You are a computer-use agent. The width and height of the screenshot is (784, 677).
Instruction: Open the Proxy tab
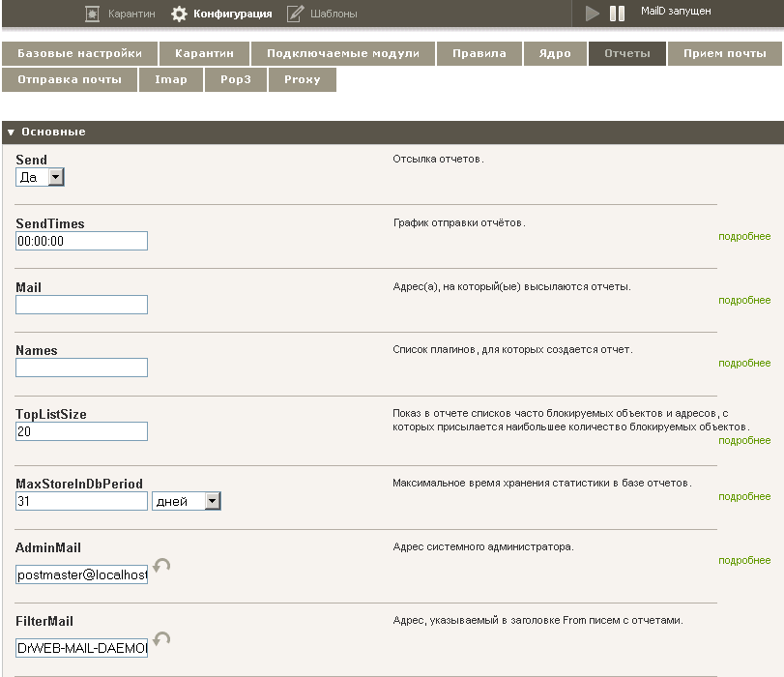point(302,79)
